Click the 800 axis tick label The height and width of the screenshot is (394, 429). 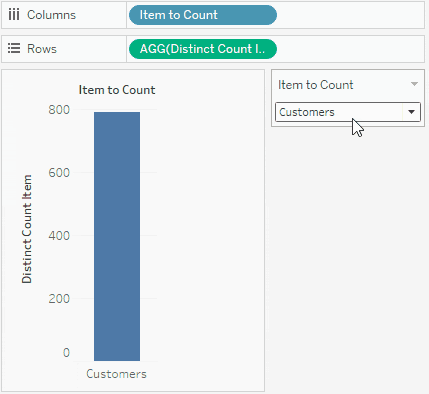pos(59,110)
